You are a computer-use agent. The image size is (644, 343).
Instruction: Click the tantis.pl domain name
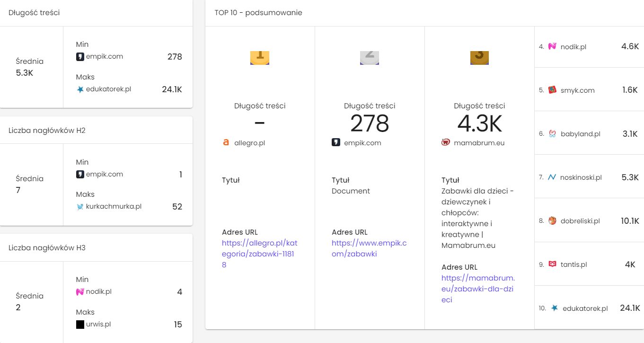[x=574, y=264]
